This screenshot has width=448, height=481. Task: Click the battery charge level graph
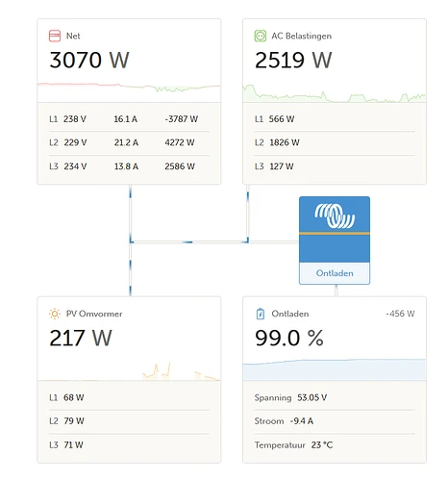335,369
